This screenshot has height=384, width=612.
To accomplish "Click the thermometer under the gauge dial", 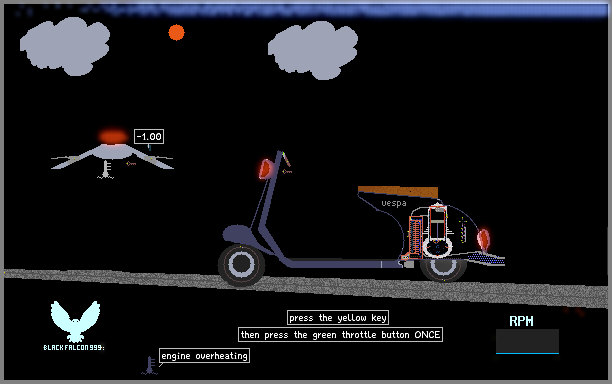I will tap(106, 170).
